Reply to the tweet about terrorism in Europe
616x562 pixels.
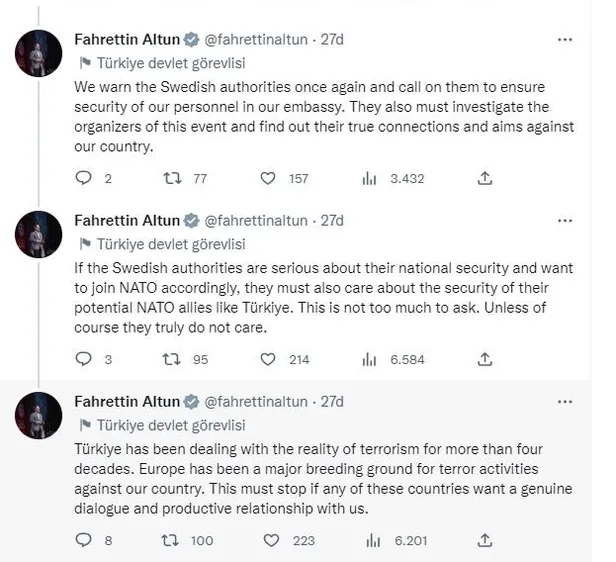tap(84, 540)
